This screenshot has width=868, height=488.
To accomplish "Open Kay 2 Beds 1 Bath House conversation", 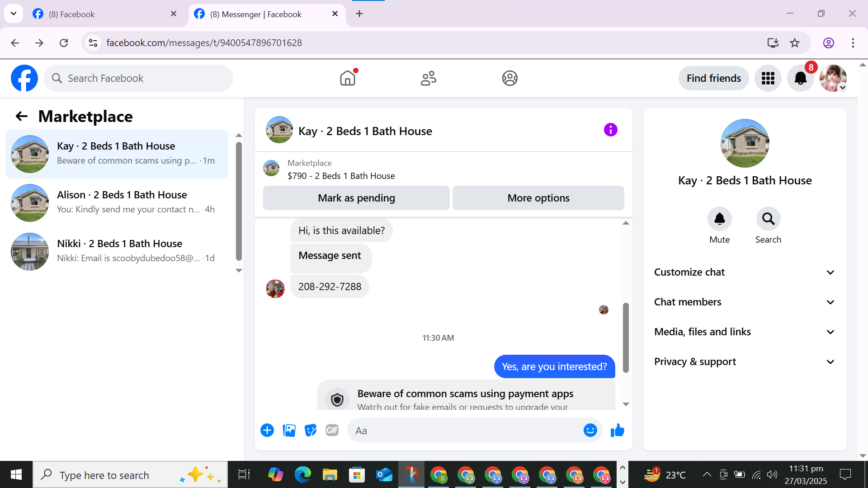I will click(117, 154).
